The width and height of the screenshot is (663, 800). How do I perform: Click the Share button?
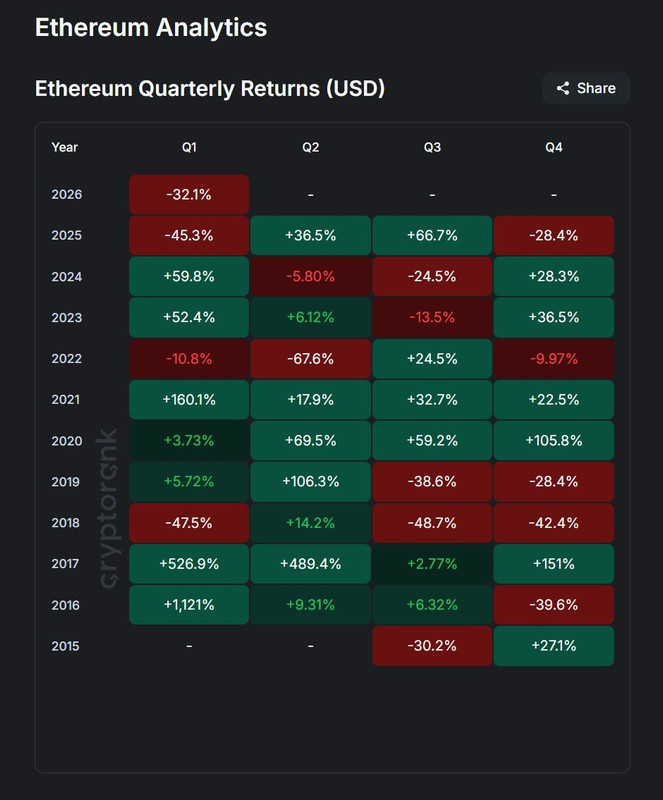(x=586, y=88)
